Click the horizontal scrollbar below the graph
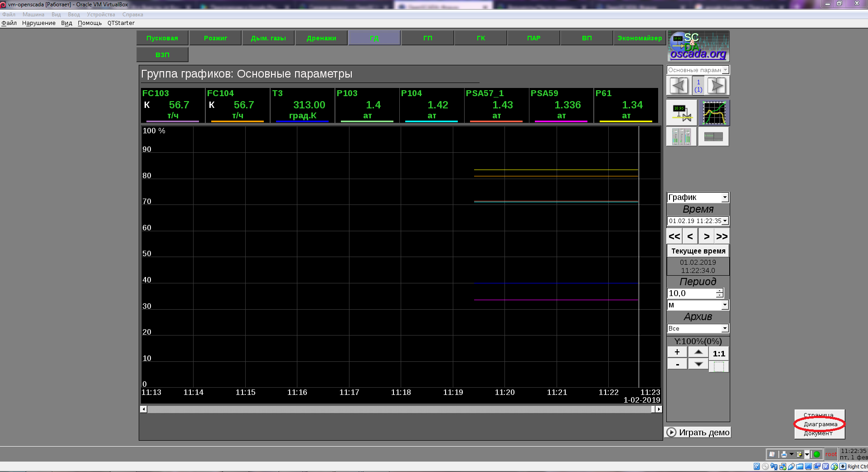Viewport: 868px width, 472px height. pos(399,409)
